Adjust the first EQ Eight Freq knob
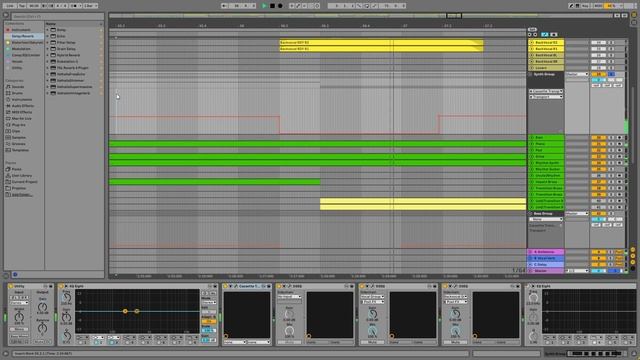640x360 pixels. (x=67, y=298)
